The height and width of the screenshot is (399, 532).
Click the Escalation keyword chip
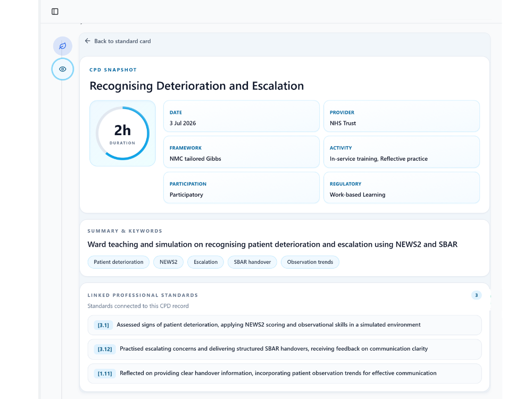[x=205, y=262]
